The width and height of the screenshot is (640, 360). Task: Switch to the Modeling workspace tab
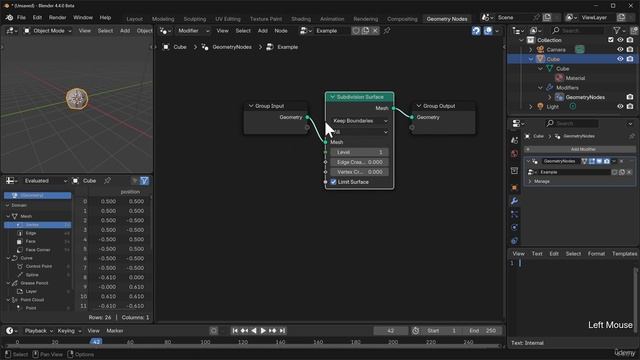[x=163, y=19]
